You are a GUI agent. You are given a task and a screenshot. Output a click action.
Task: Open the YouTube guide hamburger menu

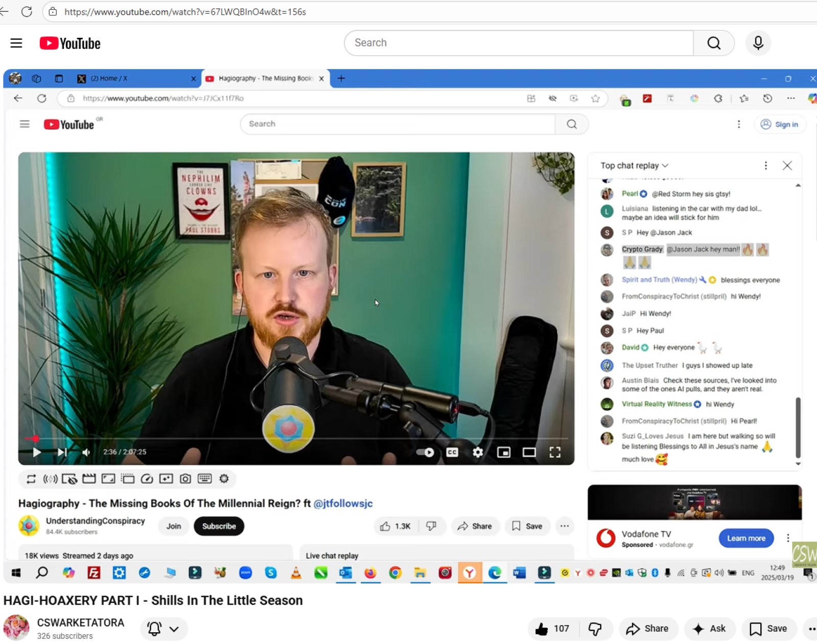[16, 43]
